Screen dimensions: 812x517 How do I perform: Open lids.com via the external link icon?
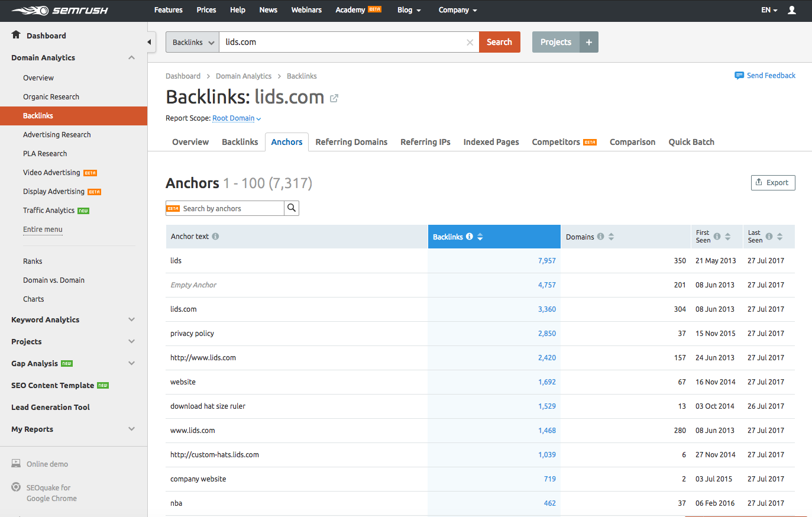334,98
